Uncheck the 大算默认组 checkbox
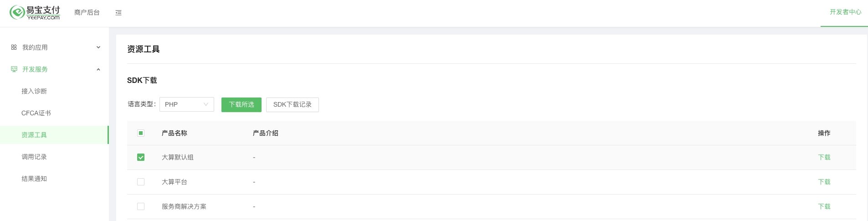 141,157
